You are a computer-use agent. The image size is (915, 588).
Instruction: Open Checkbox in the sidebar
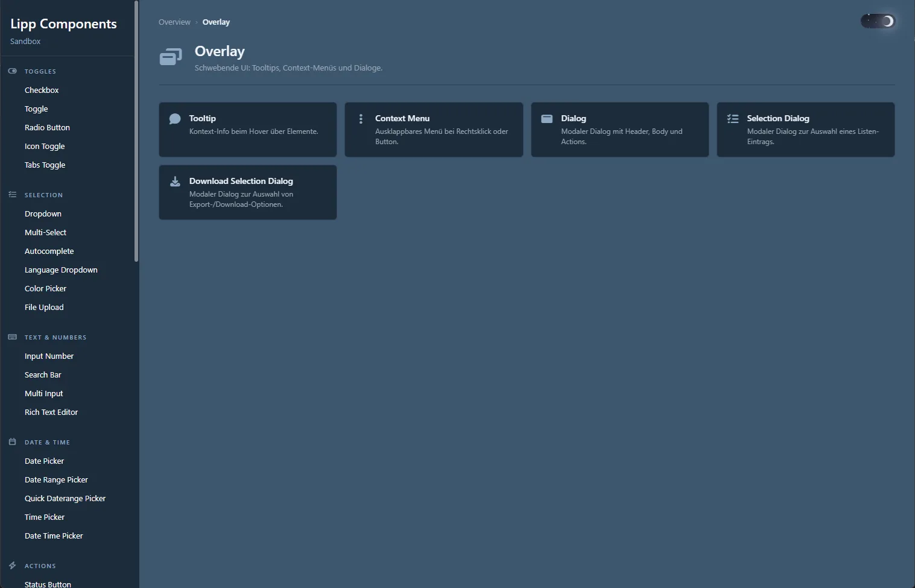[x=42, y=90]
